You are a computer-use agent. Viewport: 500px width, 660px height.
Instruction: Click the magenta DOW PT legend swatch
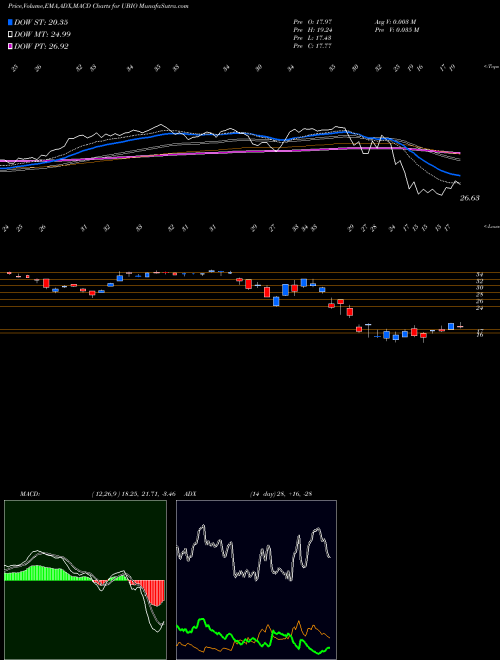(10, 46)
